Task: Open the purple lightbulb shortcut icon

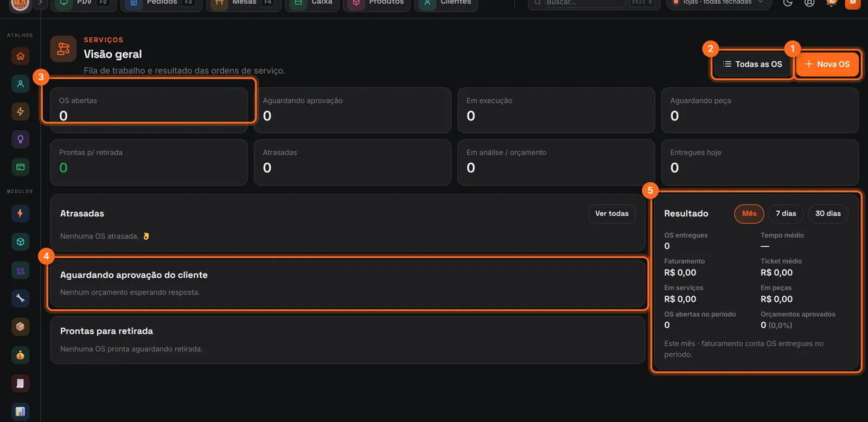Action: click(20, 139)
